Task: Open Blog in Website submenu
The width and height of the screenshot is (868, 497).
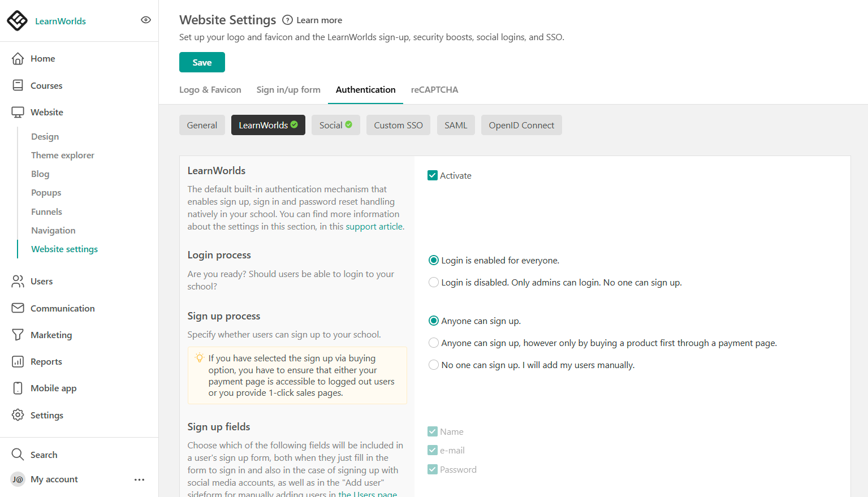Action: point(40,174)
